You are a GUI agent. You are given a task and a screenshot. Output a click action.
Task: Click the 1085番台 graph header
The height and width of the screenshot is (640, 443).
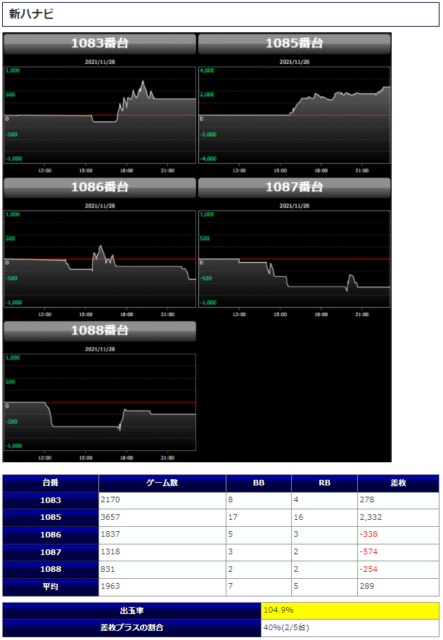point(294,43)
